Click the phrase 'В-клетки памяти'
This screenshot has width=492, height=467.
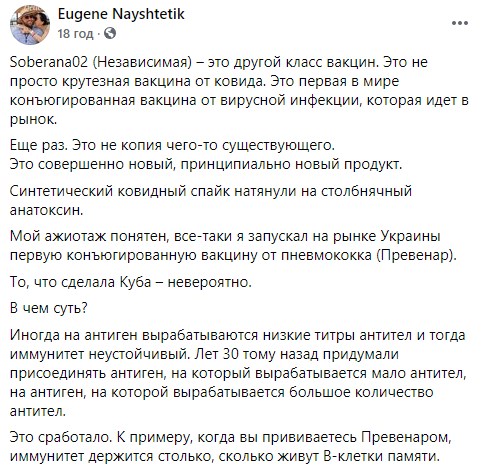tap(382, 456)
